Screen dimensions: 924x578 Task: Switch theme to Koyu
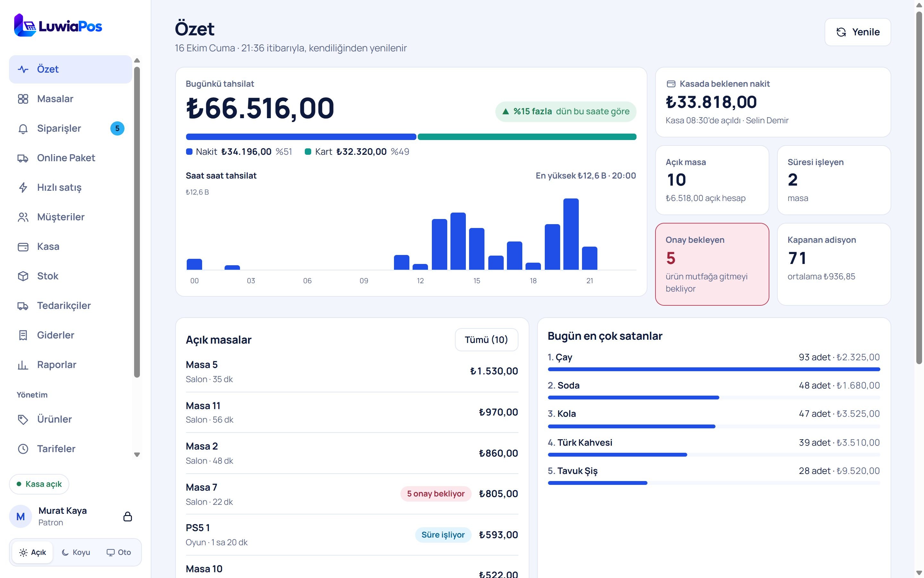76,552
